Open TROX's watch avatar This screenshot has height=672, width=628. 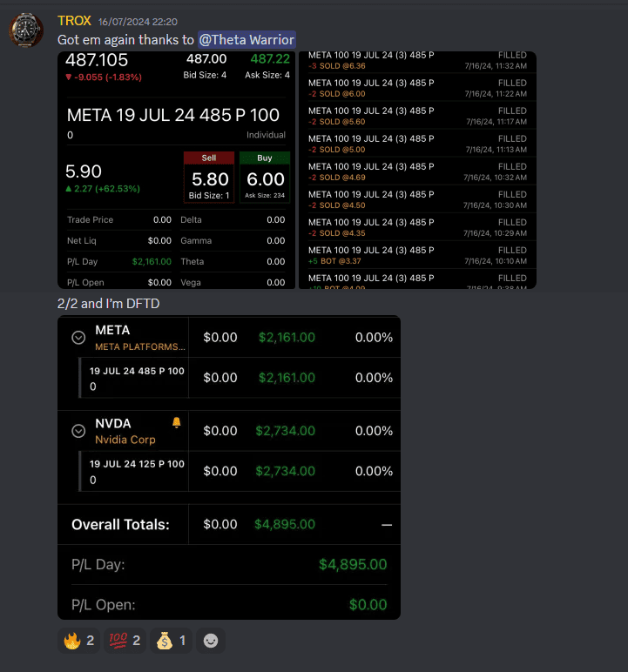26,30
